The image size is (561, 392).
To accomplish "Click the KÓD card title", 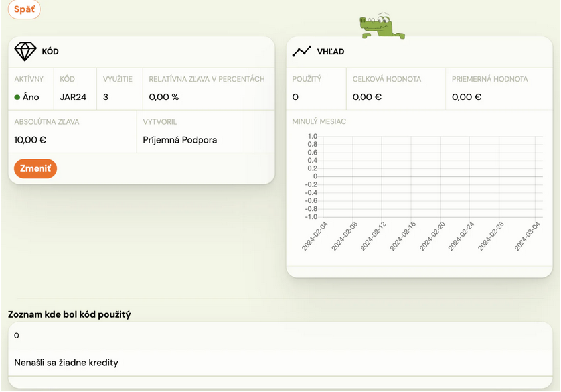I will [50, 52].
